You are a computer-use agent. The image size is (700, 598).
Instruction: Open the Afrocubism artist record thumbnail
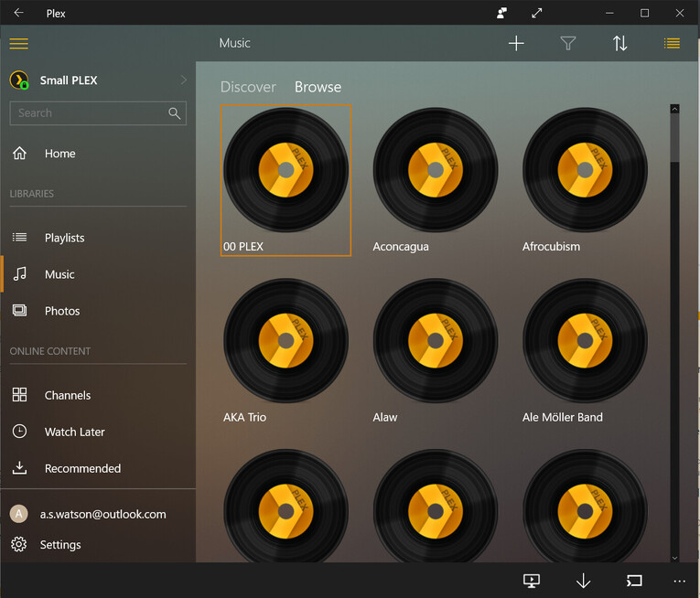tap(585, 169)
